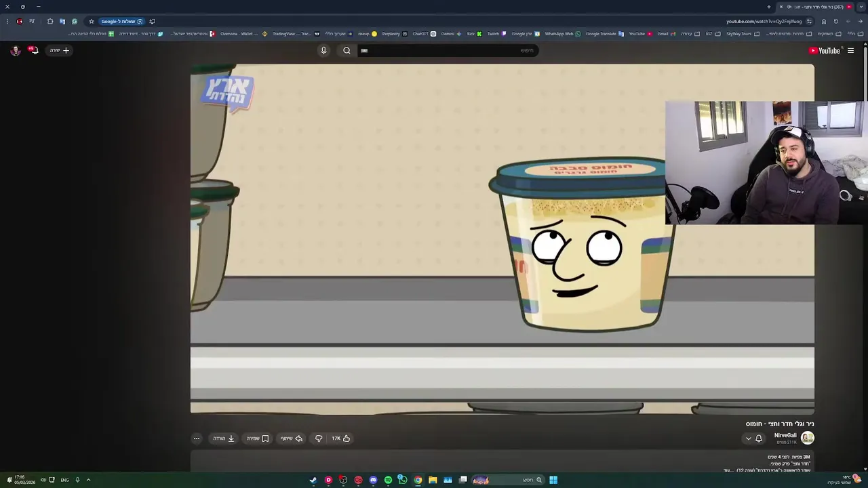
Task: Open the Google Translate bookmark
Action: coord(605,34)
